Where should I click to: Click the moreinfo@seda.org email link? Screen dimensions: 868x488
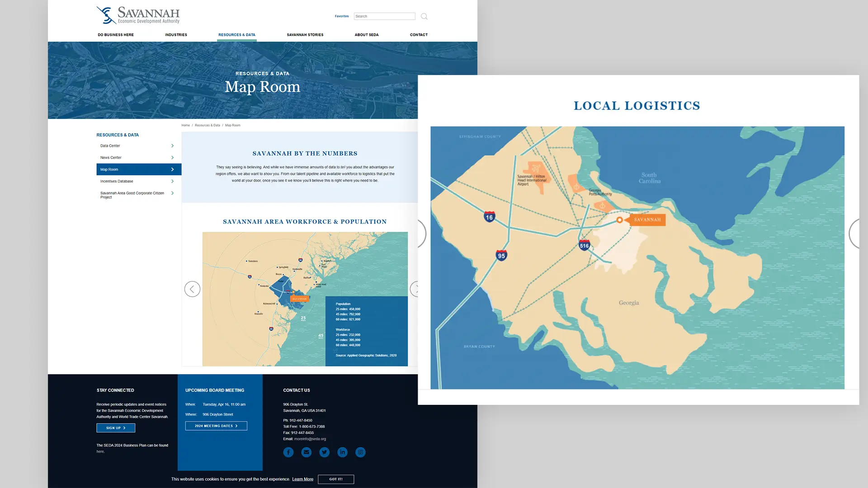pos(310,439)
